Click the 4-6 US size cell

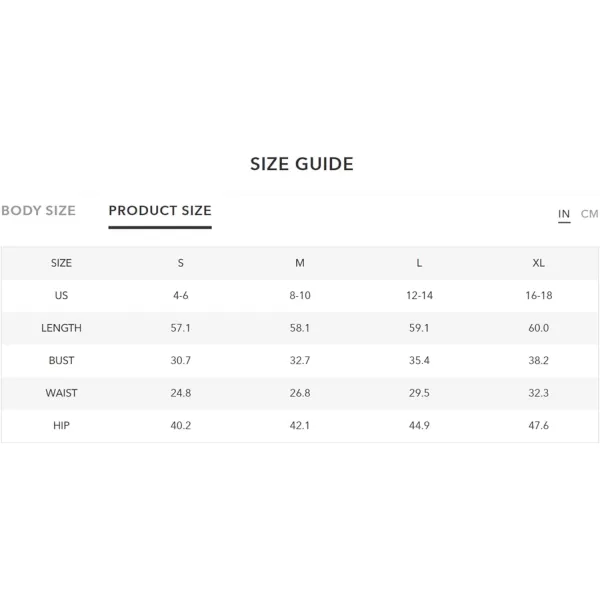(181, 295)
